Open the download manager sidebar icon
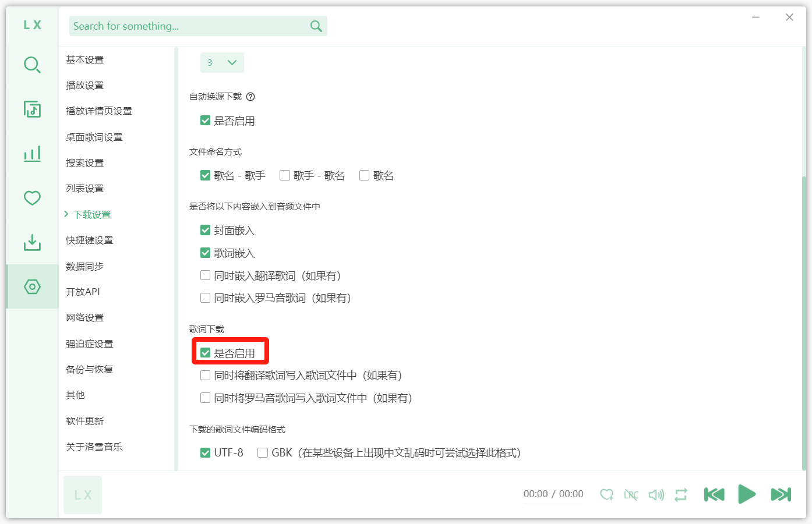The width and height of the screenshot is (812, 524). point(32,242)
